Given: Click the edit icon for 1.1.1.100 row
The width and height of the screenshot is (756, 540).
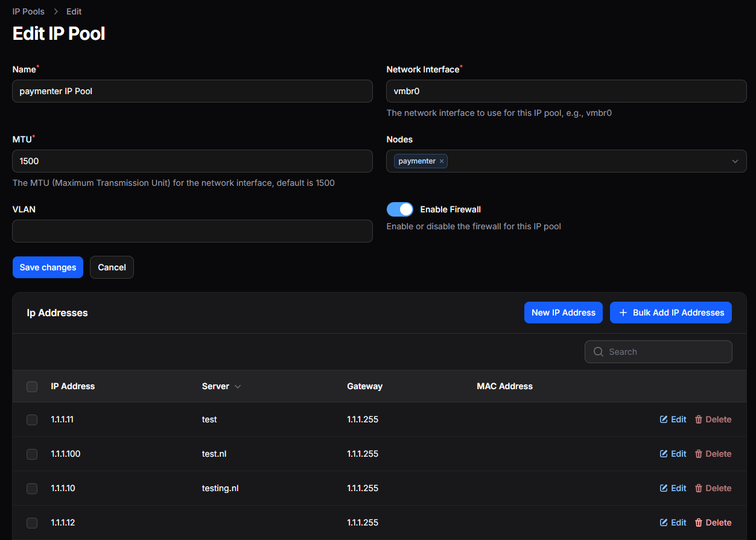Looking at the screenshot, I should 664,454.
